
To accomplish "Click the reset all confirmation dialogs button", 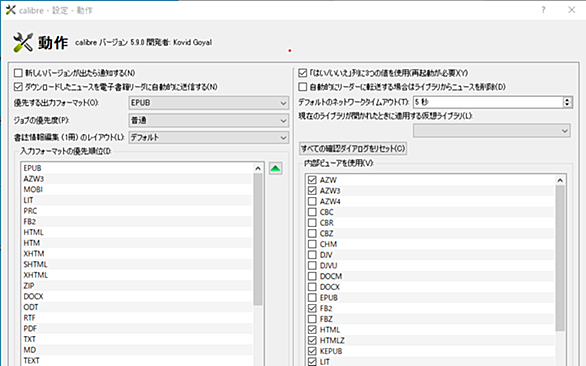I will (x=353, y=148).
